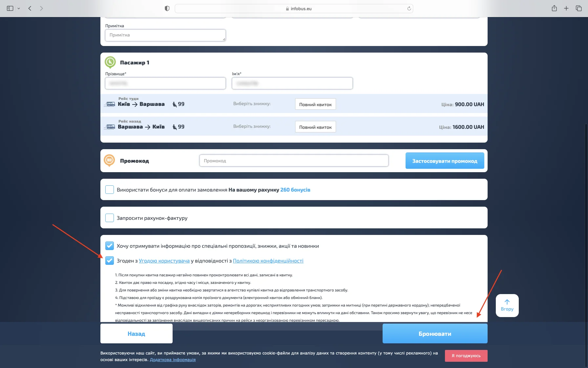Reload the infobus.eu page
Screen dimensions: 588x368
(x=409, y=9)
